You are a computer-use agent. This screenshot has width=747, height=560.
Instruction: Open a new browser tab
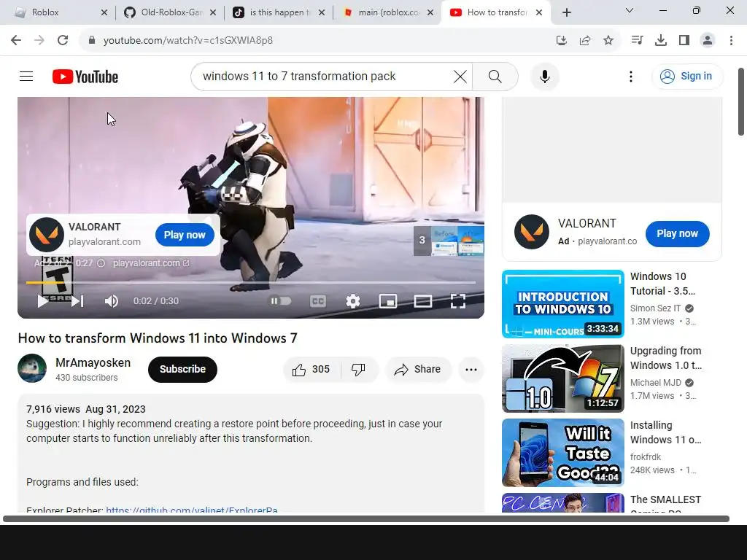pyautogui.click(x=566, y=12)
